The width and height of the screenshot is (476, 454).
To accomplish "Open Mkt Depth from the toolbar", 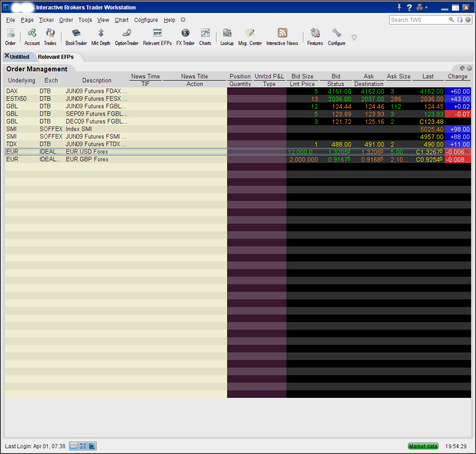I will 101,37.
